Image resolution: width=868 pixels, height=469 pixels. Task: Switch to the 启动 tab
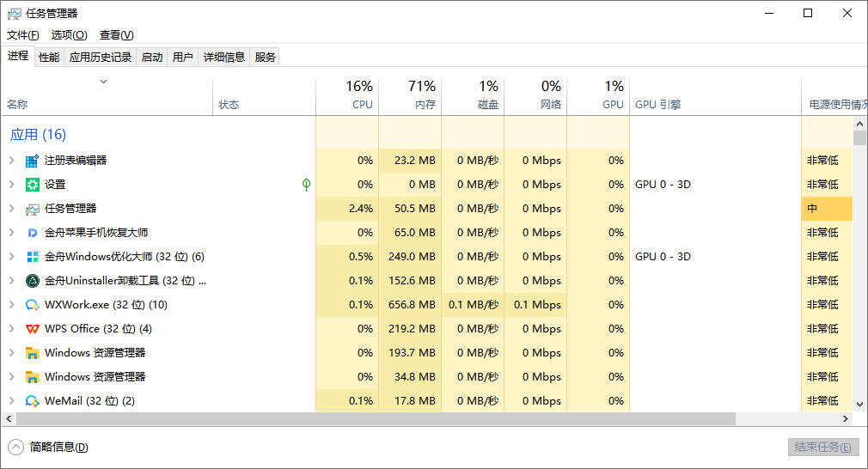pyautogui.click(x=151, y=57)
